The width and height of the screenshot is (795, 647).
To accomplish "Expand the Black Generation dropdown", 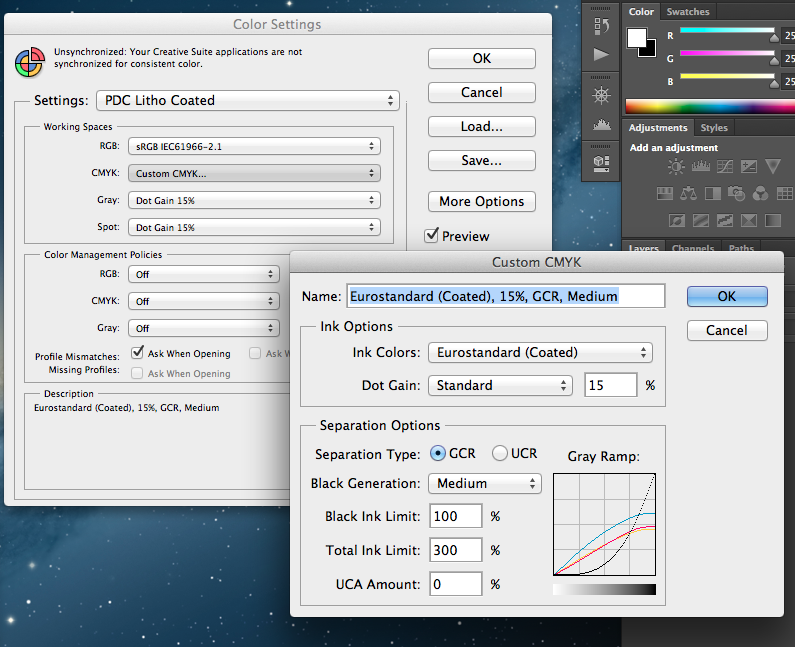I will pos(484,483).
